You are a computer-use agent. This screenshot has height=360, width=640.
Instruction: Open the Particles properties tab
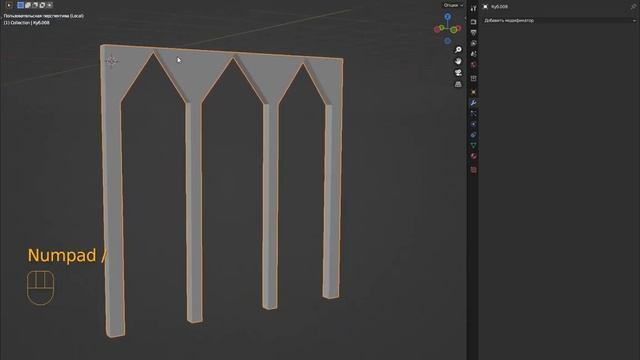pyautogui.click(x=473, y=113)
